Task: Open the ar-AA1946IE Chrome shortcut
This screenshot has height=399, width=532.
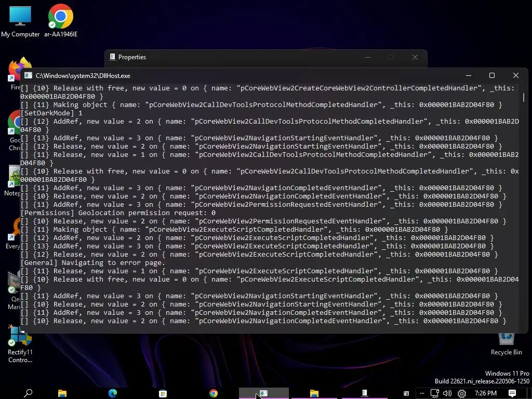Action: pyautogui.click(x=61, y=21)
